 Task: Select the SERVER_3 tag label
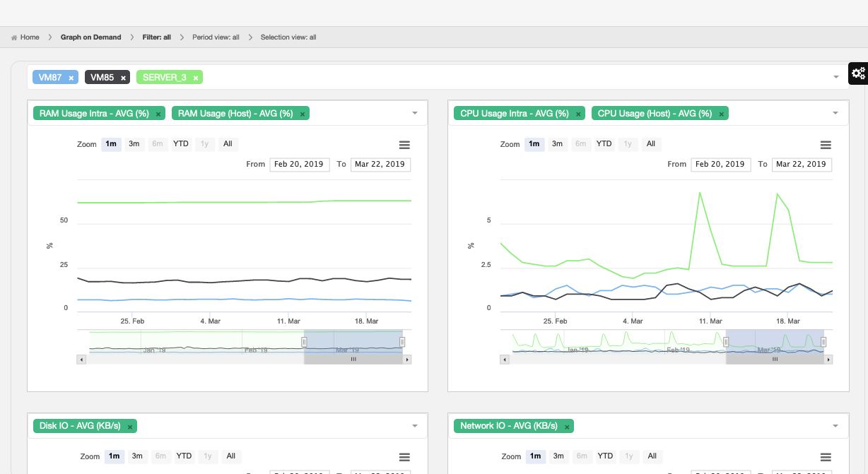tap(165, 78)
